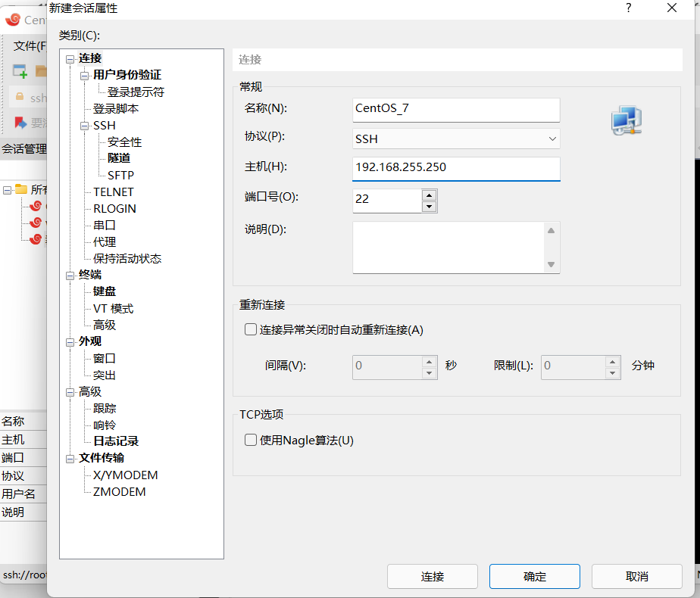700x598 pixels.
Task: Select 高级 under 终端
Action: pos(105,325)
